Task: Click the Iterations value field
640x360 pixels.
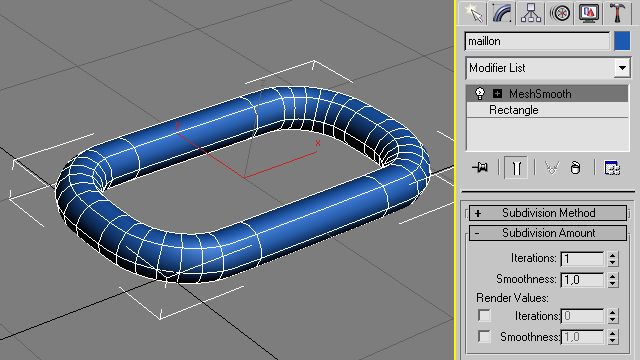Action: [582, 258]
